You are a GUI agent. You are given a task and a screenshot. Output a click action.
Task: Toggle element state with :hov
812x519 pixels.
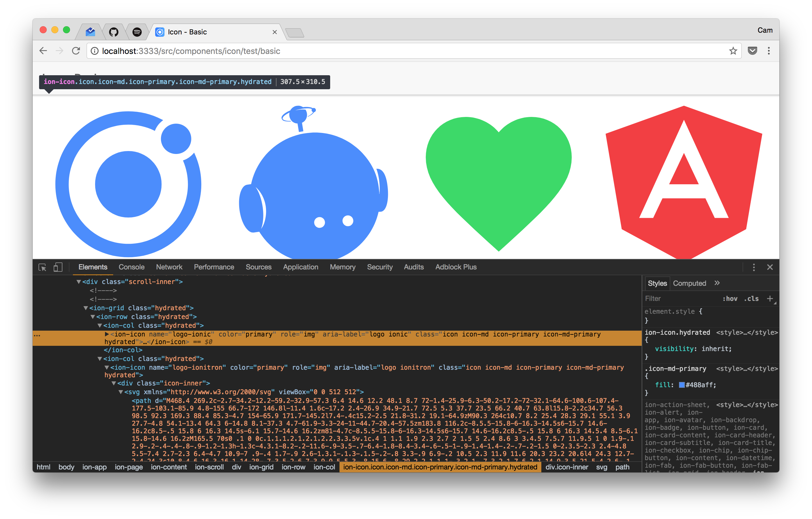tap(730, 299)
